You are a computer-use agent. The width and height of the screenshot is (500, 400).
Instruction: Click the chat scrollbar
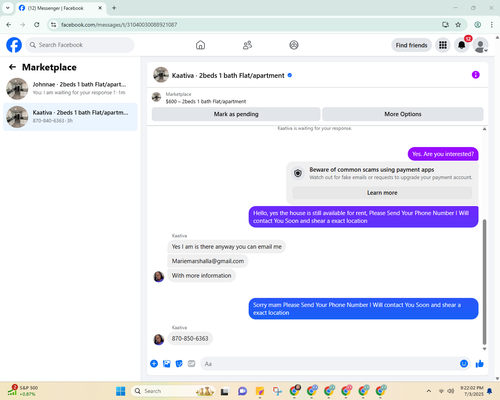click(x=484, y=282)
